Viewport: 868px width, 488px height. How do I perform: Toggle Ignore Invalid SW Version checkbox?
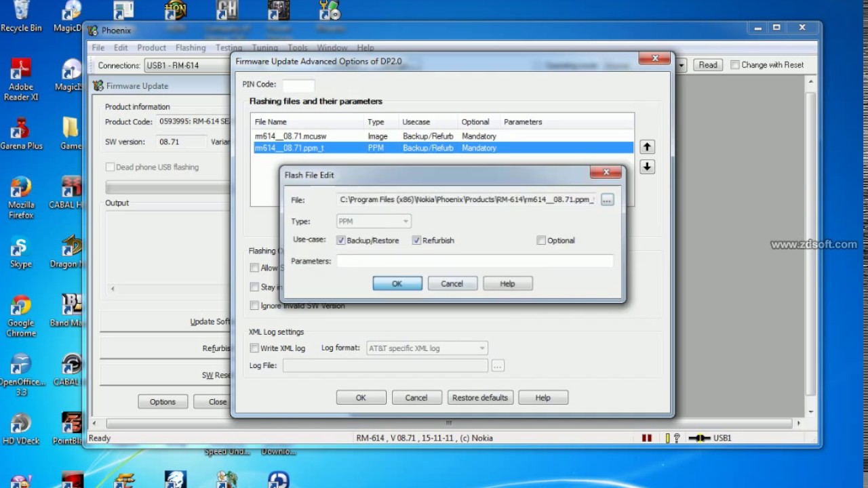click(x=254, y=306)
